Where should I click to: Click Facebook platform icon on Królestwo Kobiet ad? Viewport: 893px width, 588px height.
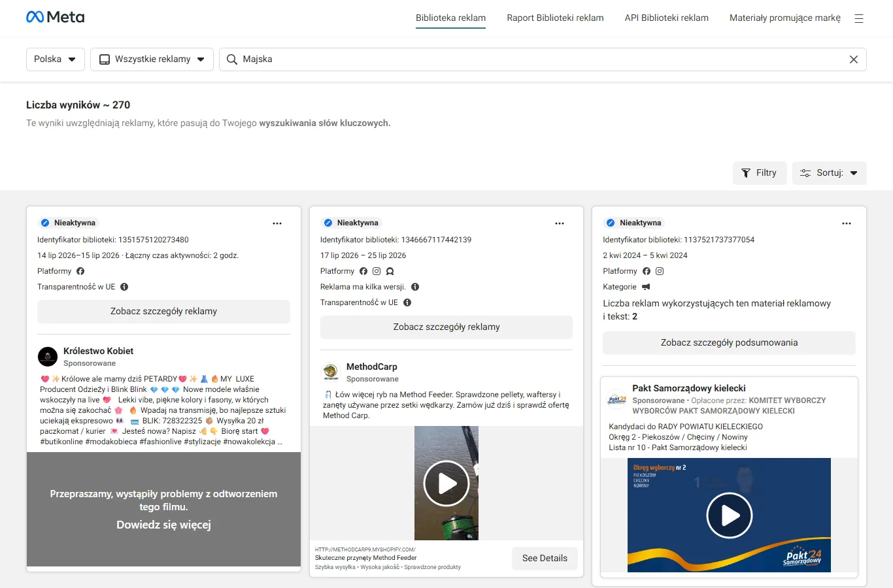pyautogui.click(x=80, y=271)
